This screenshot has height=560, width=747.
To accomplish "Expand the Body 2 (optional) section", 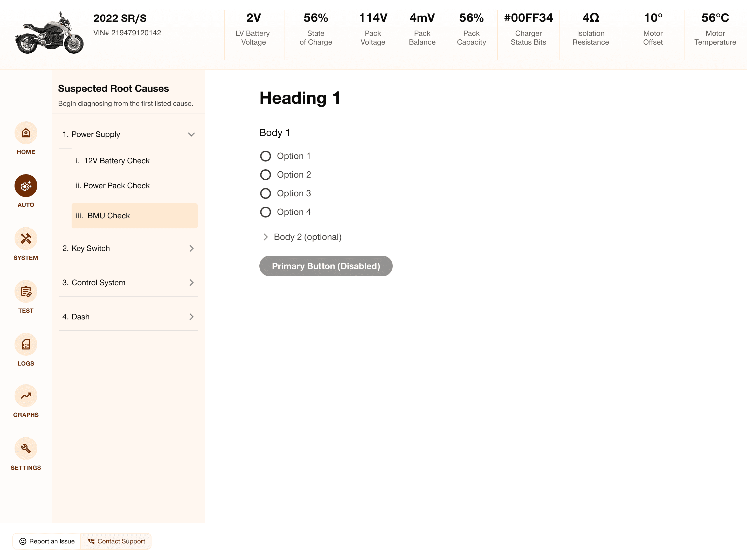I will [265, 237].
